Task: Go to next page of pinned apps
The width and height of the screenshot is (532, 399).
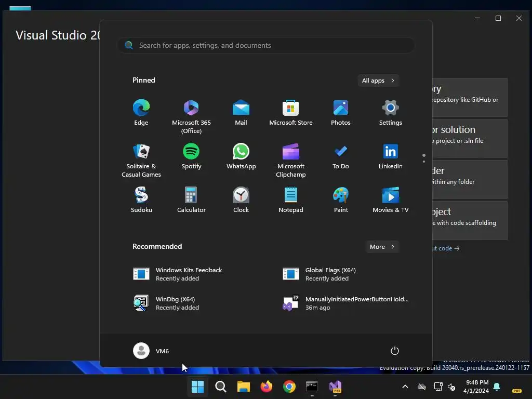Action: 424,162
